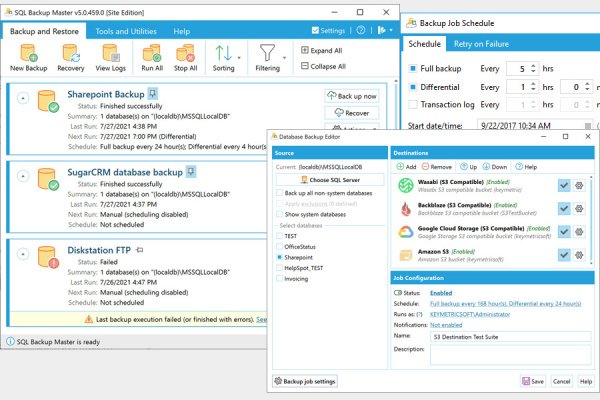Click the Sorting arrows icon
This screenshot has width=600, height=400.
coord(223,53)
